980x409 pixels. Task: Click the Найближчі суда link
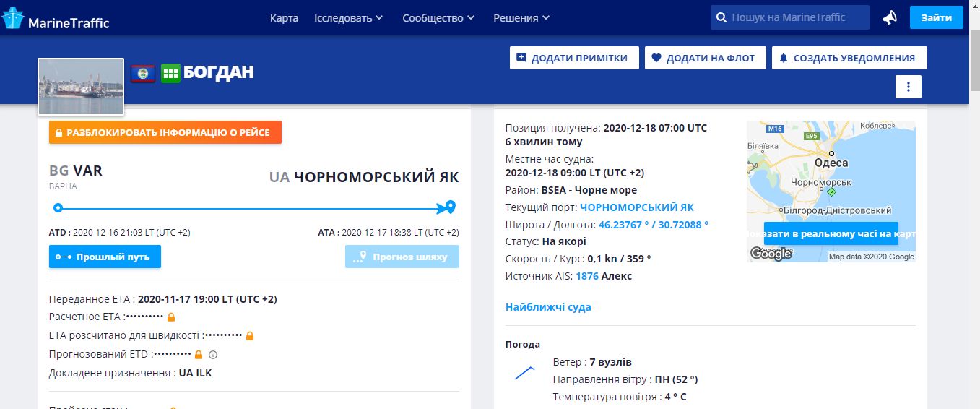click(548, 307)
